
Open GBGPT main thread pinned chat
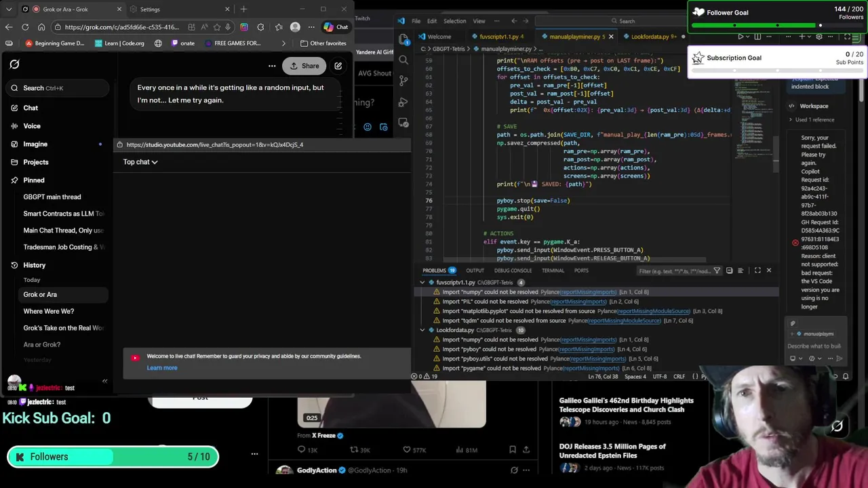click(x=52, y=197)
